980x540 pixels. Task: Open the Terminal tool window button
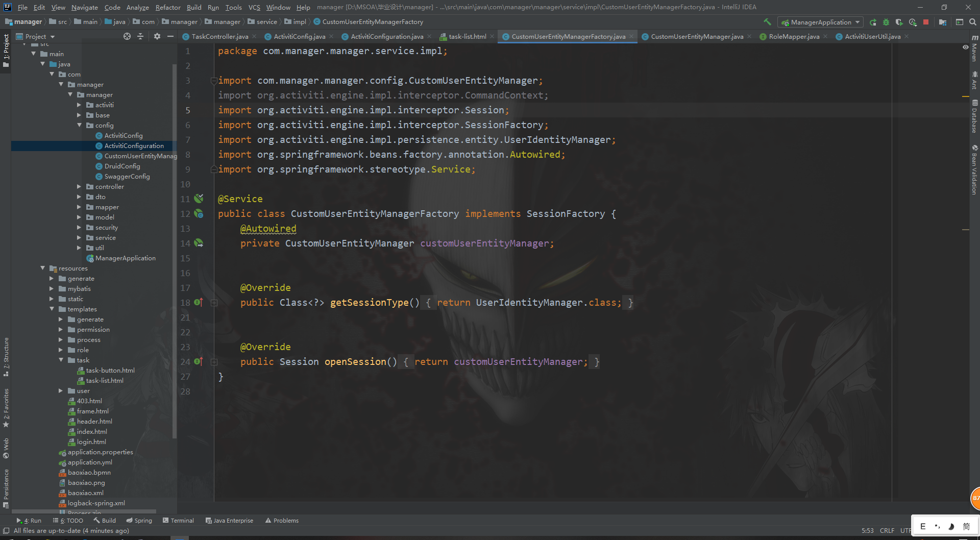pyautogui.click(x=178, y=521)
